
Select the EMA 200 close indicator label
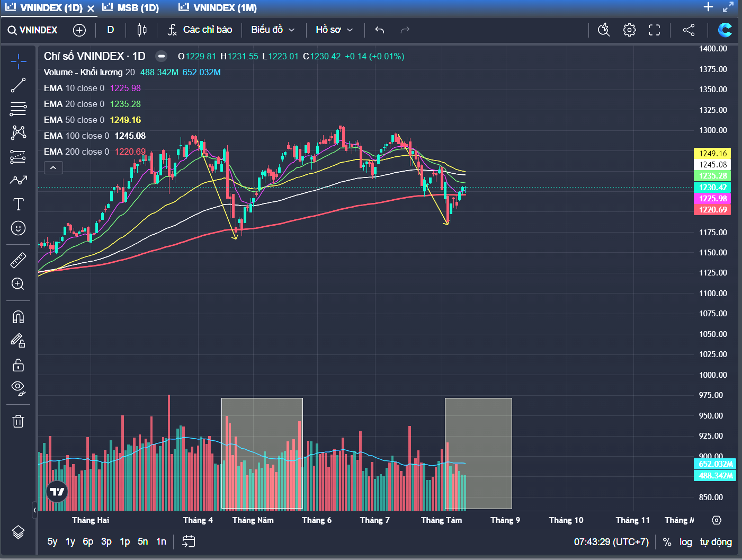click(76, 152)
